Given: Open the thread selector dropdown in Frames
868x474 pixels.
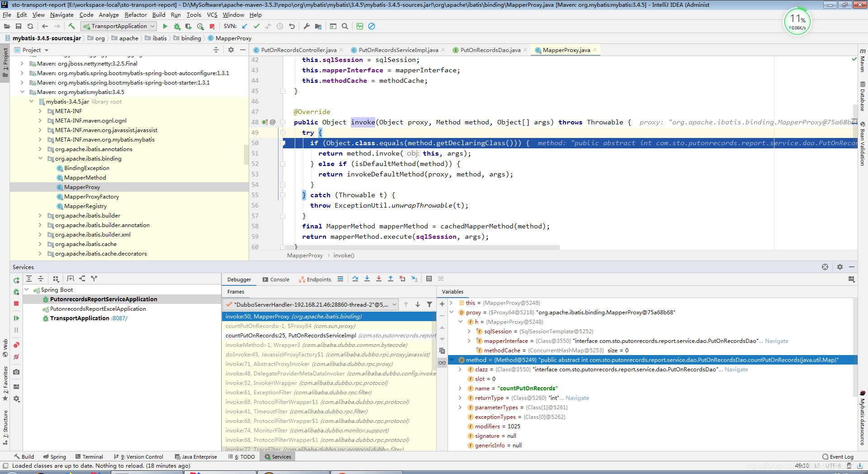Looking at the screenshot, I should click(x=311, y=304).
